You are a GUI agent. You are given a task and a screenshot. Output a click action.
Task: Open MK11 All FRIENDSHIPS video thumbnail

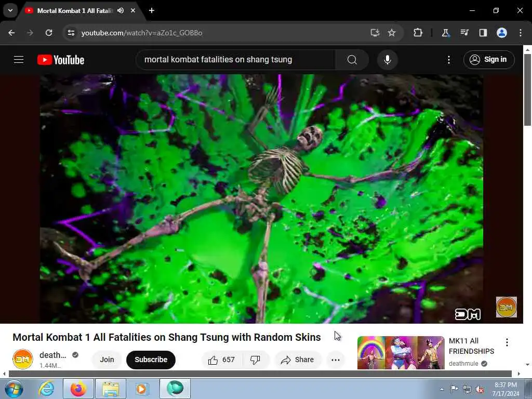coord(401,353)
